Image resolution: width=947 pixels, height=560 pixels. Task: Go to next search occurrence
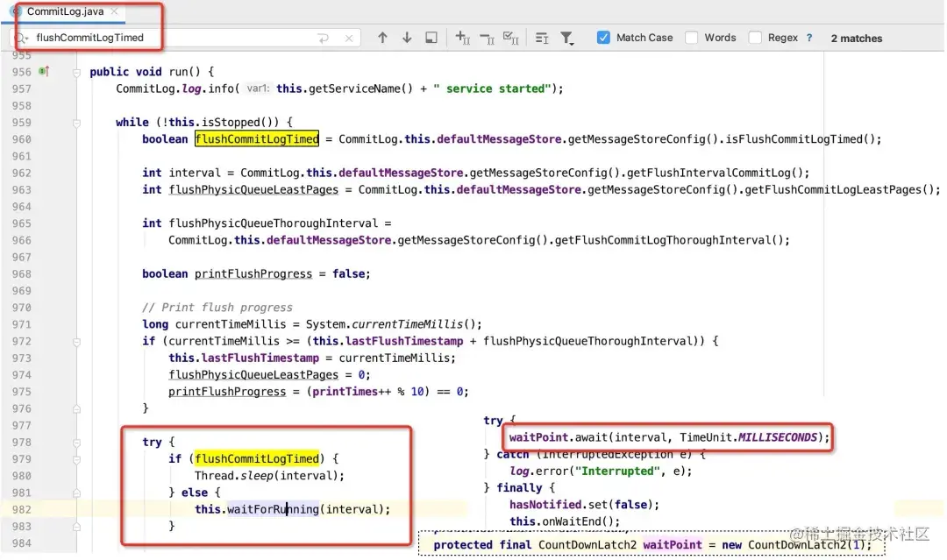pyautogui.click(x=407, y=38)
